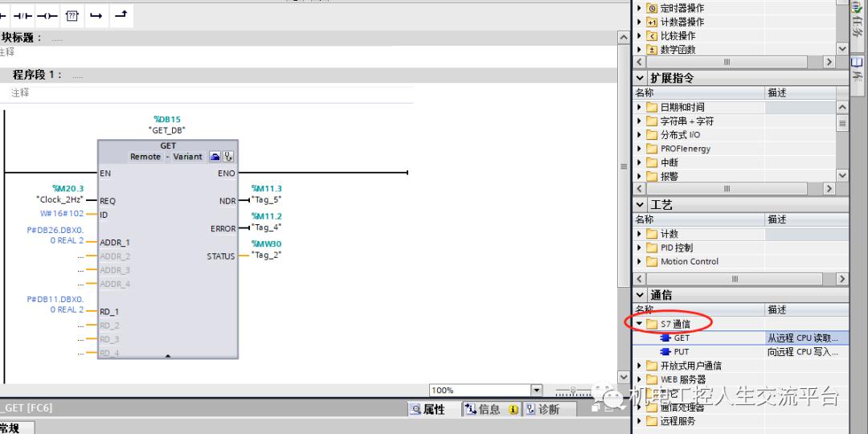Select the GET_DB instance name

click(x=167, y=130)
